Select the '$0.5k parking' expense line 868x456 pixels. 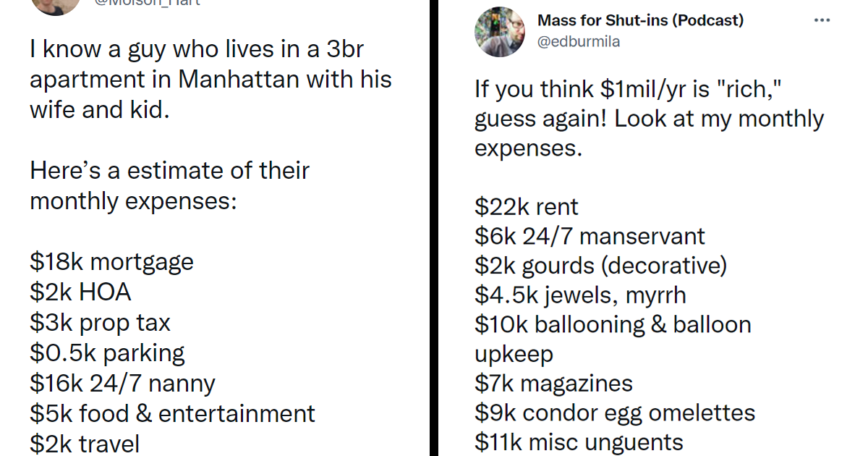click(x=107, y=352)
